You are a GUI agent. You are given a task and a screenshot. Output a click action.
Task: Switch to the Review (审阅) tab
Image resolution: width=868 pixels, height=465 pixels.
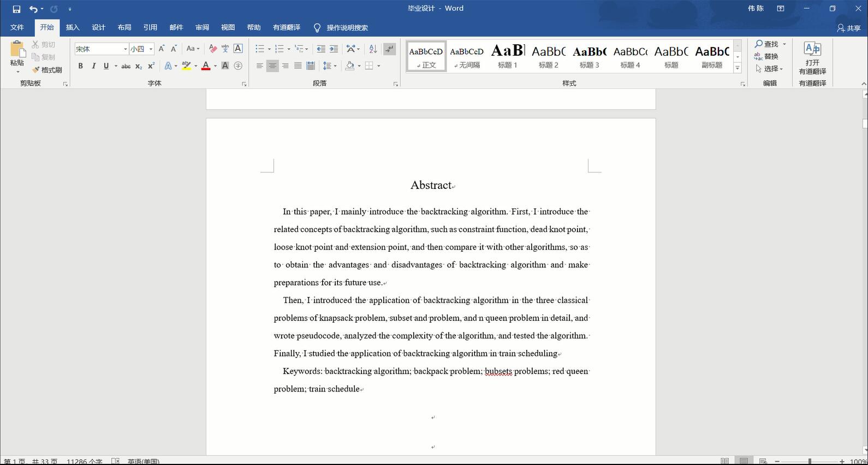click(x=202, y=27)
